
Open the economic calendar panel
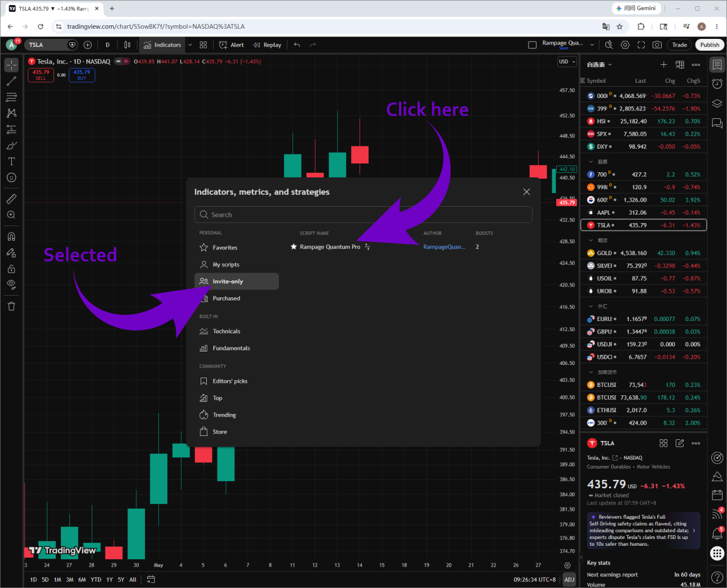click(x=717, y=495)
